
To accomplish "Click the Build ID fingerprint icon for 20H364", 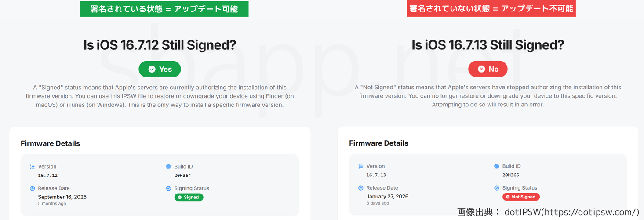I will click(x=168, y=167).
